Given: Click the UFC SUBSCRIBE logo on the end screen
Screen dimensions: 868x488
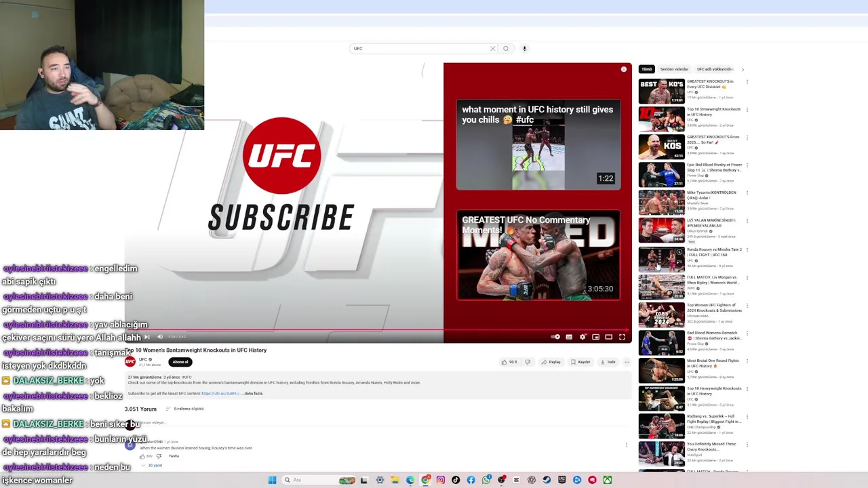Looking at the screenshot, I should 281,174.
